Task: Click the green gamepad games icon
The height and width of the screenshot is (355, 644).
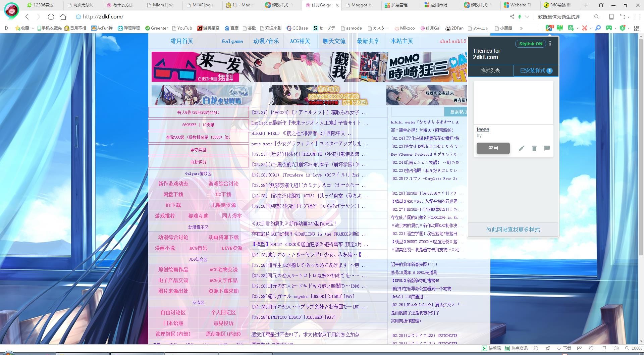Action: 609,28
